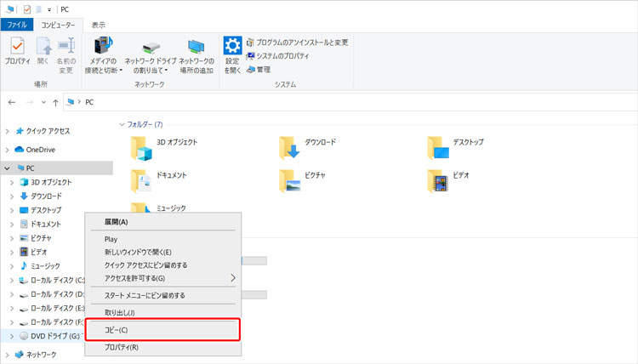Choose 展開(A) from context menu
This screenshot has width=638, height=364.
point(162,222)
